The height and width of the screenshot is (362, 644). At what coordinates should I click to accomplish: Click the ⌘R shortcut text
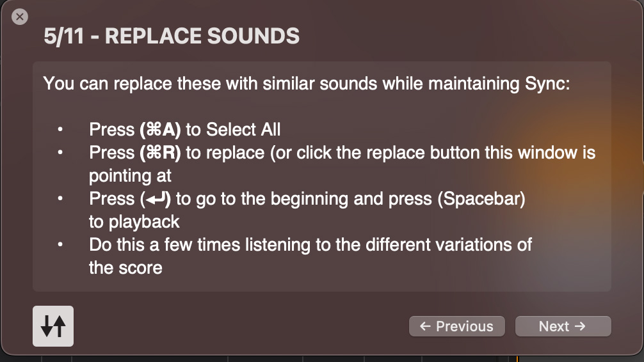pyautogui.click(x=160, y=153)
